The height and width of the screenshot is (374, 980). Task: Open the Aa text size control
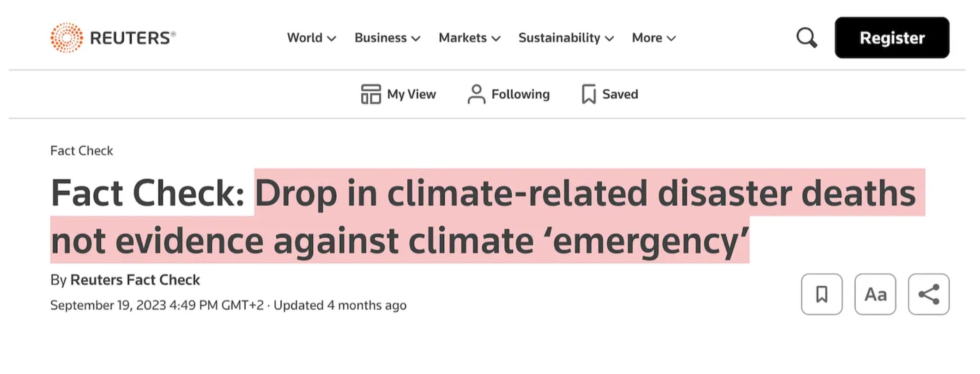point(875,295)
